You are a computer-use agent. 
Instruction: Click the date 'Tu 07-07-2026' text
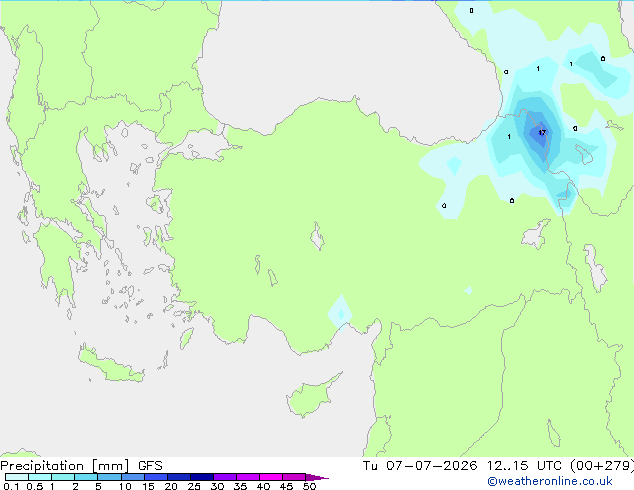click(x=420, y=466)
